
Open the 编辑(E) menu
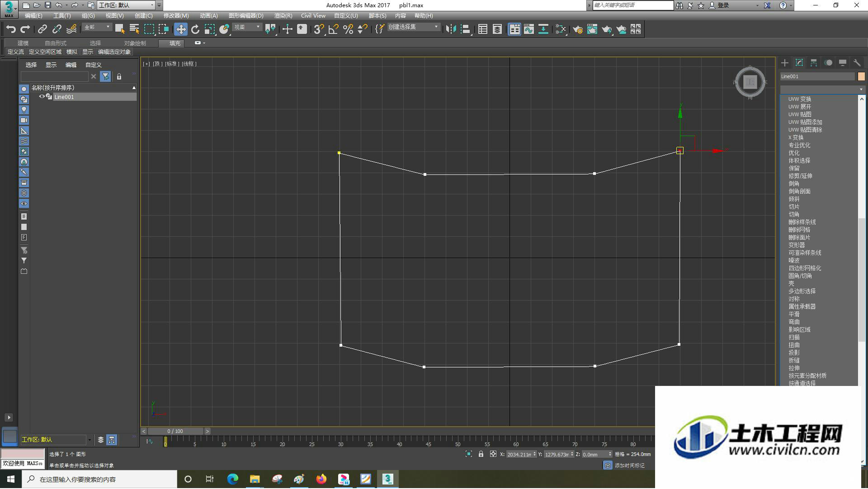[x=33, y=16]
